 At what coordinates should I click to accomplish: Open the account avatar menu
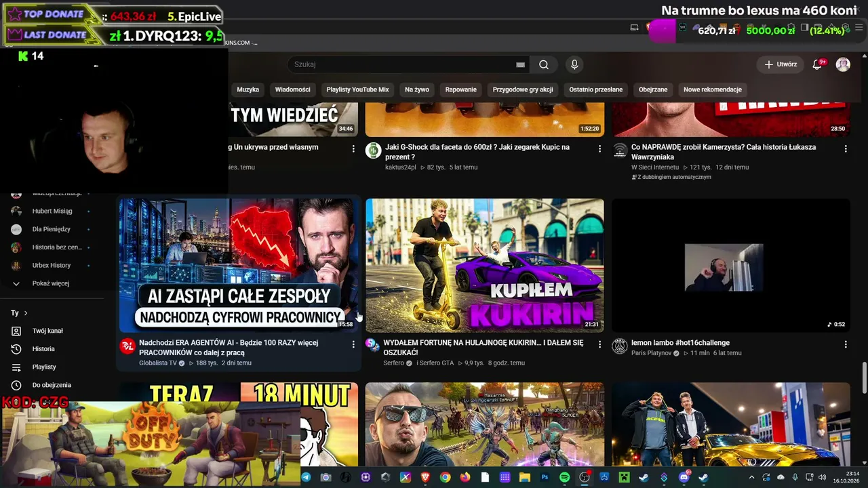843,64
